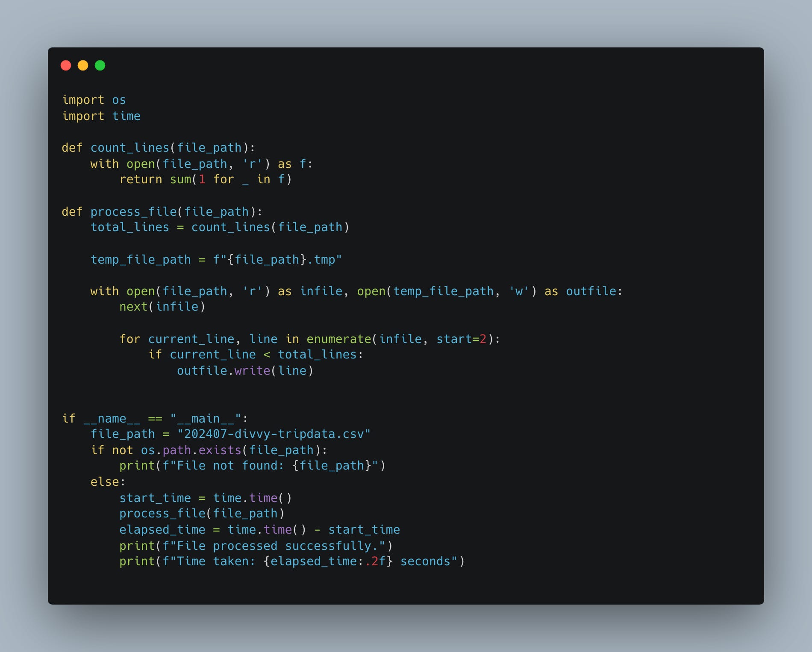The width and height of the screenshot is (812, 652).
Task: Click the 'outfile' name in with statement
Action: pyautogui.click(x=591, y=291)
